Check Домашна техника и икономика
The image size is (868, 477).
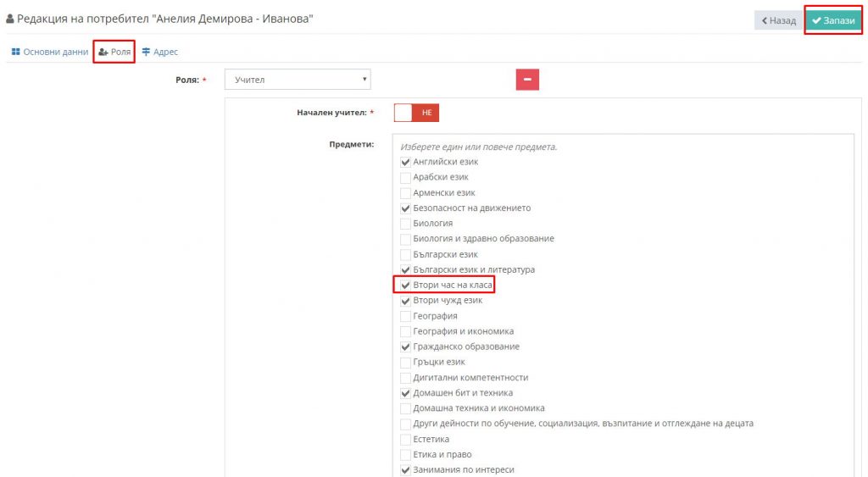click(x=405, y=408)
